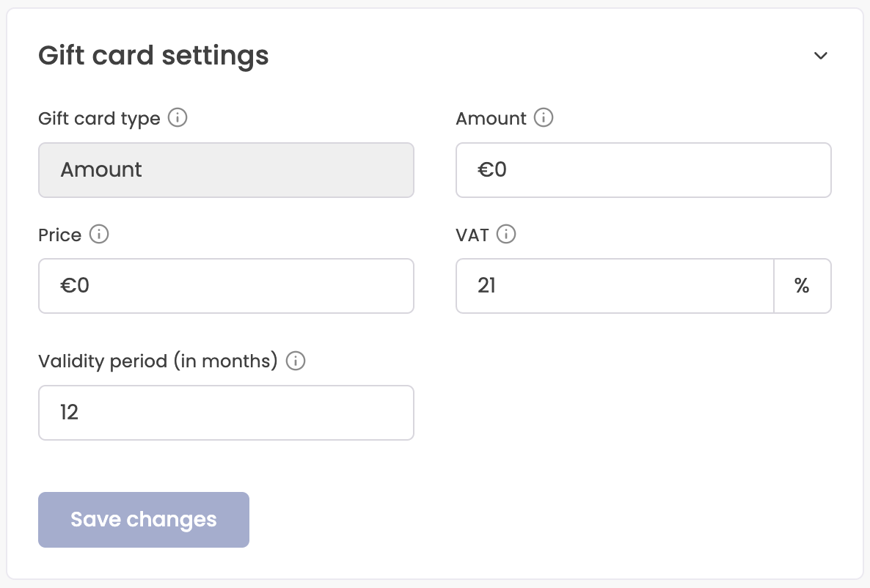
Task: Click the Amount field label text
Action: pyautogui.click(x=491, y=117)
